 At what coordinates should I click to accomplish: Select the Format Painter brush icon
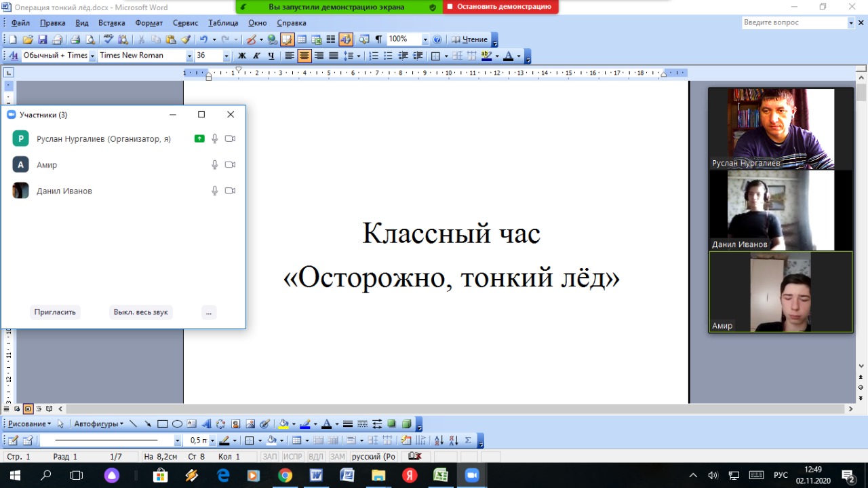[x=186, y=39]
